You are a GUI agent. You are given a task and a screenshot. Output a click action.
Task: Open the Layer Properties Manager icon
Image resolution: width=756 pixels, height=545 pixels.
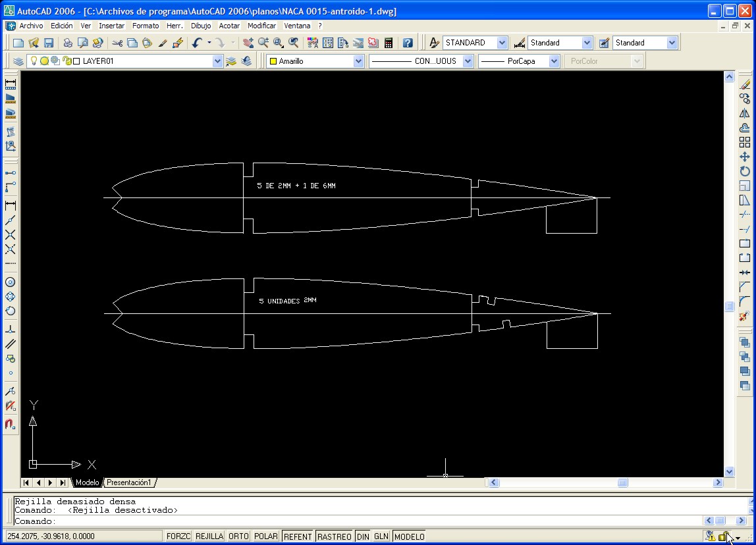18,61
